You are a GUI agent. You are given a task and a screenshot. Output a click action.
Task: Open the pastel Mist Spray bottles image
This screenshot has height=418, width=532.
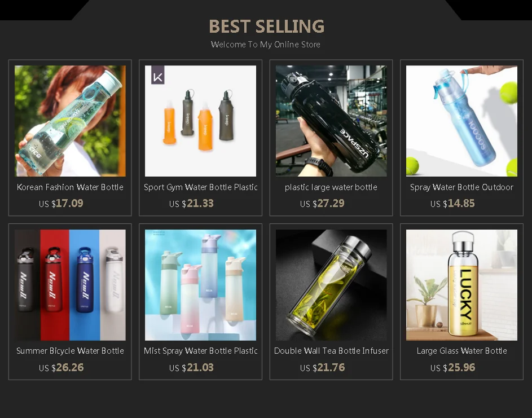tap(200, 285)
